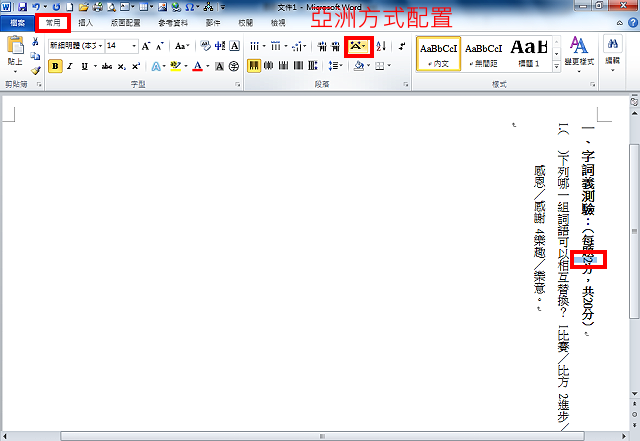Open the line spacing dropdown

click(x=336, y=65)
